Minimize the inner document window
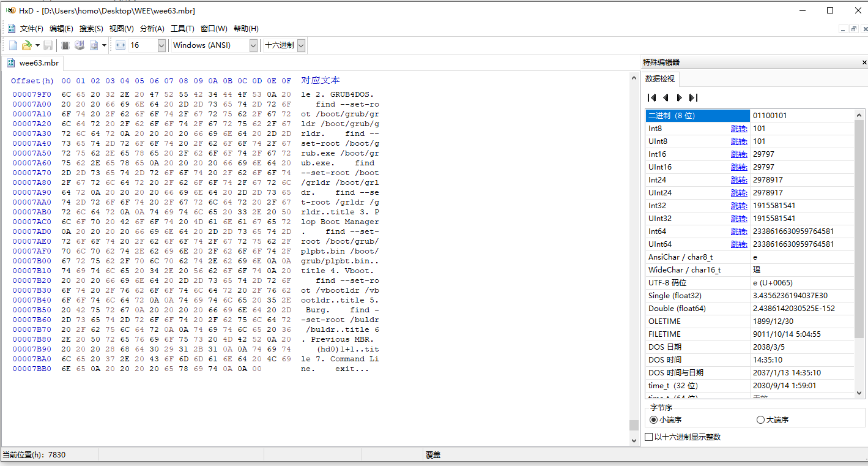 tap(843, 29)
